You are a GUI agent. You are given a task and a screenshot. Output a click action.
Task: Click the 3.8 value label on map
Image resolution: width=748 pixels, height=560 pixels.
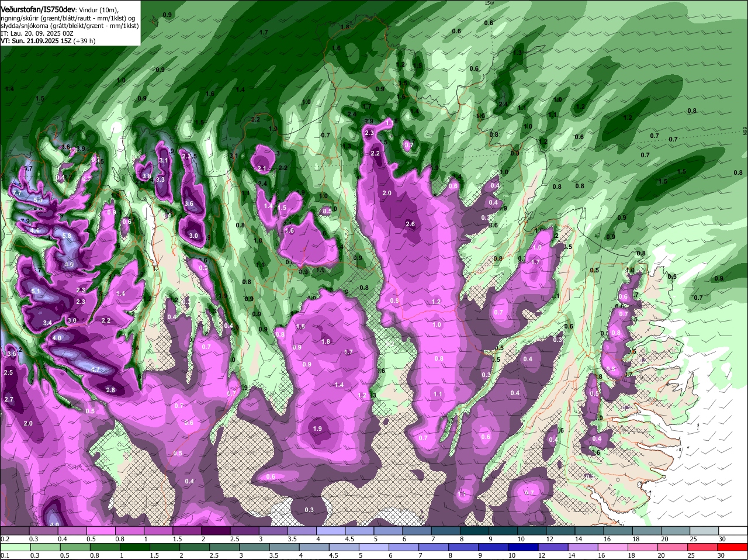point(147,176)
